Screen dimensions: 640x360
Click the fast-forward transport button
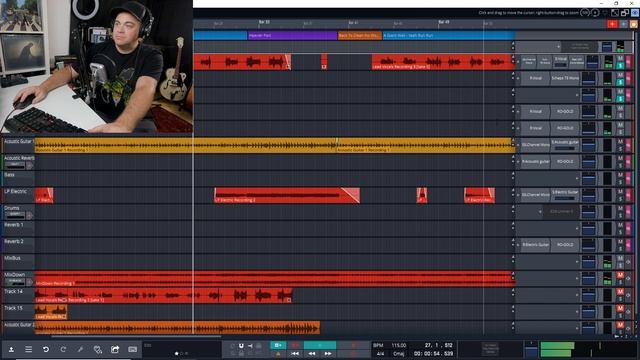[328, 353]
